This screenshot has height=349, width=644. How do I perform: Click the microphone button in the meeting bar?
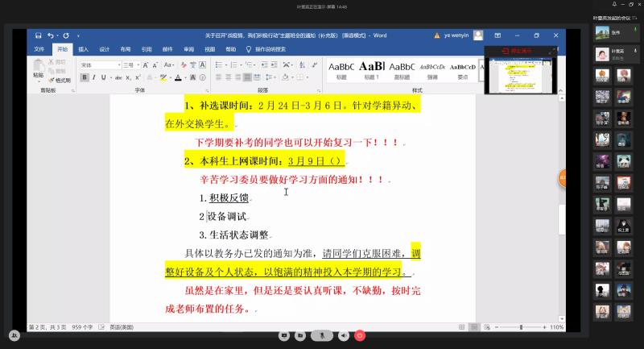pos(322,336)
